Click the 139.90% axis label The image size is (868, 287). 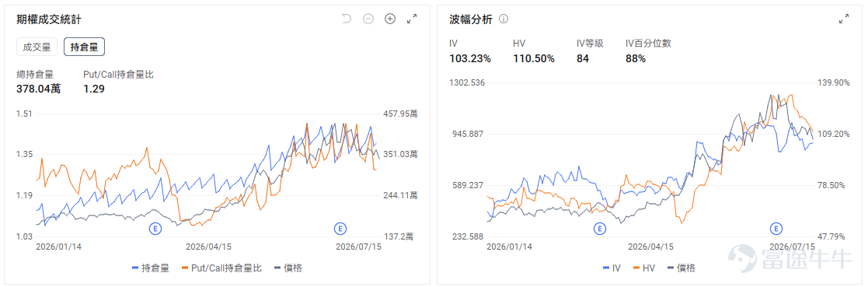pyautogui.click(x=834, y=82)
